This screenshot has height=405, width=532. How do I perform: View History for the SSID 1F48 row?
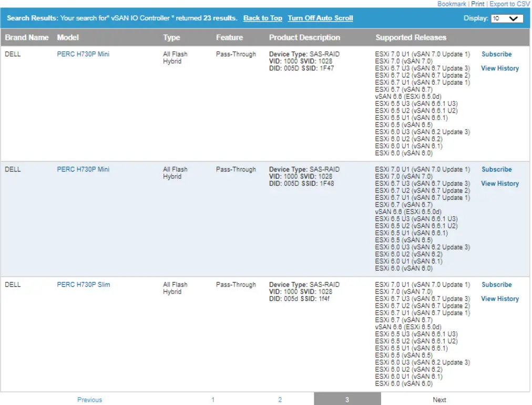[500, 184]
